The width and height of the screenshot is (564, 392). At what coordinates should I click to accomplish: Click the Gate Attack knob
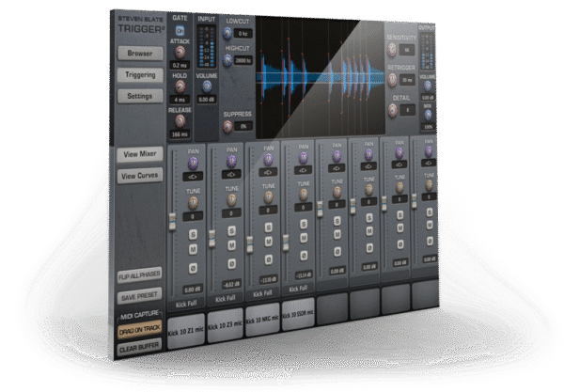pos(180,53)
